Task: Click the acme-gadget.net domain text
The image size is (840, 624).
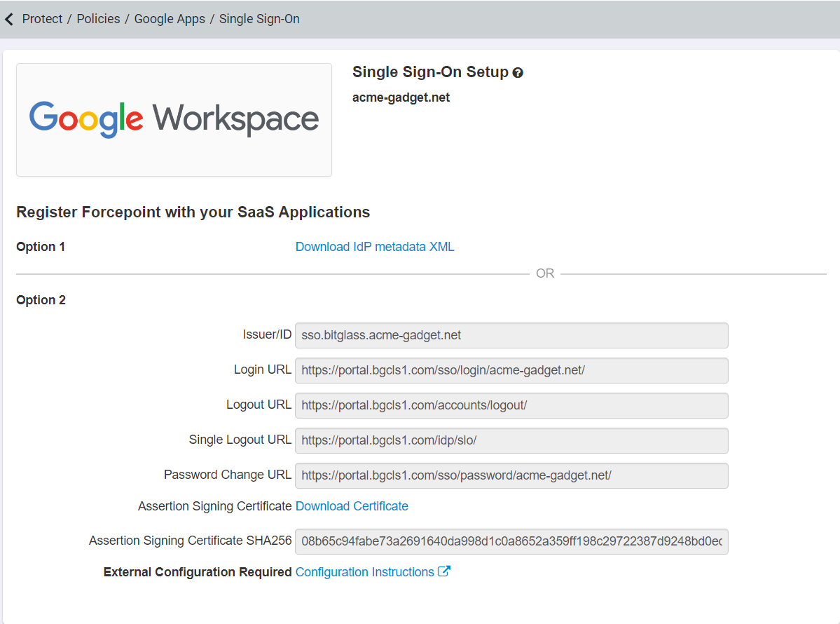Action: (401, 97)
